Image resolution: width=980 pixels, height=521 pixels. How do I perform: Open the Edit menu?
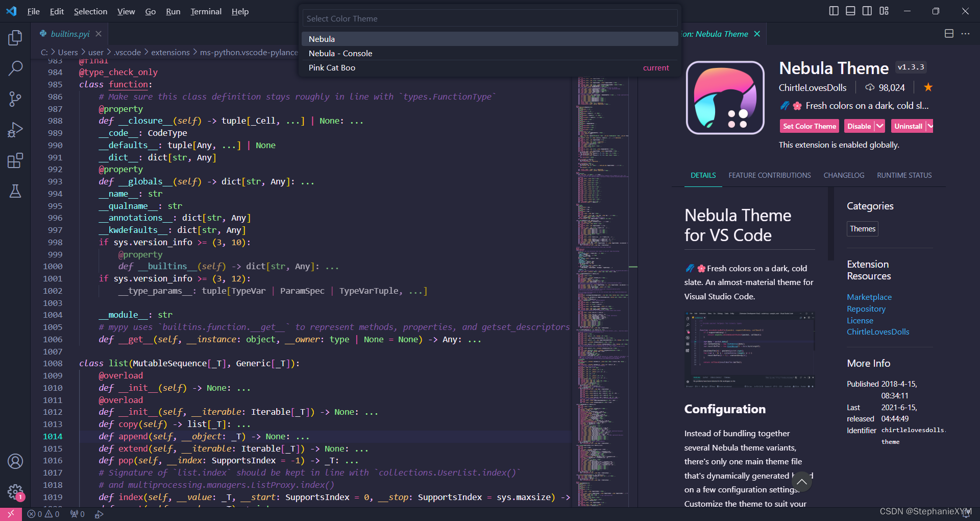point(57,11)
